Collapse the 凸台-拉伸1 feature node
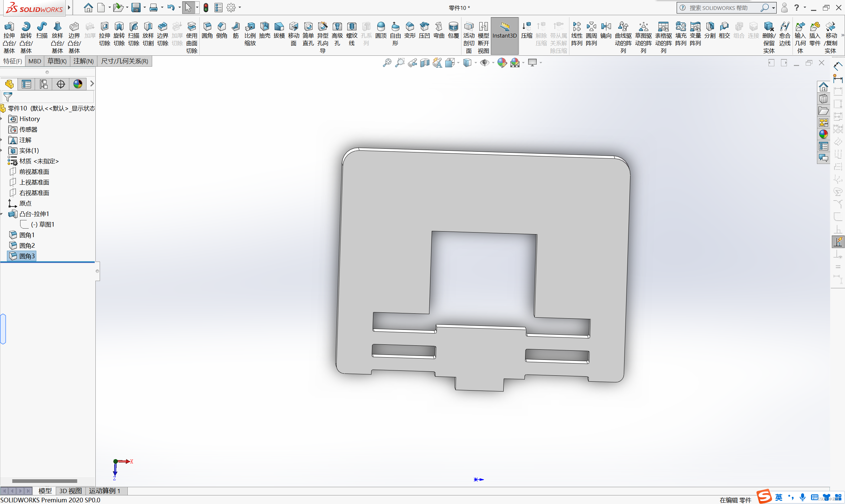The width and height of the screenshot is (845, 504). [2, 214]
